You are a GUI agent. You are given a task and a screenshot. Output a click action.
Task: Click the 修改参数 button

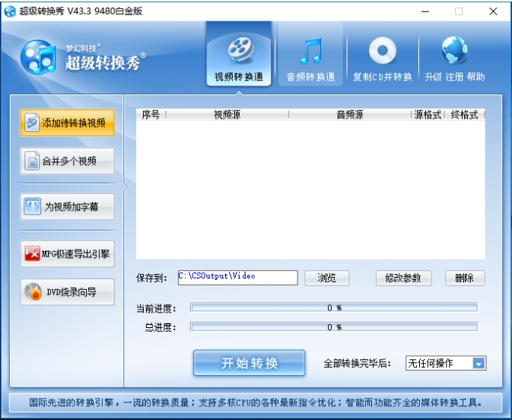pos(404,278)
